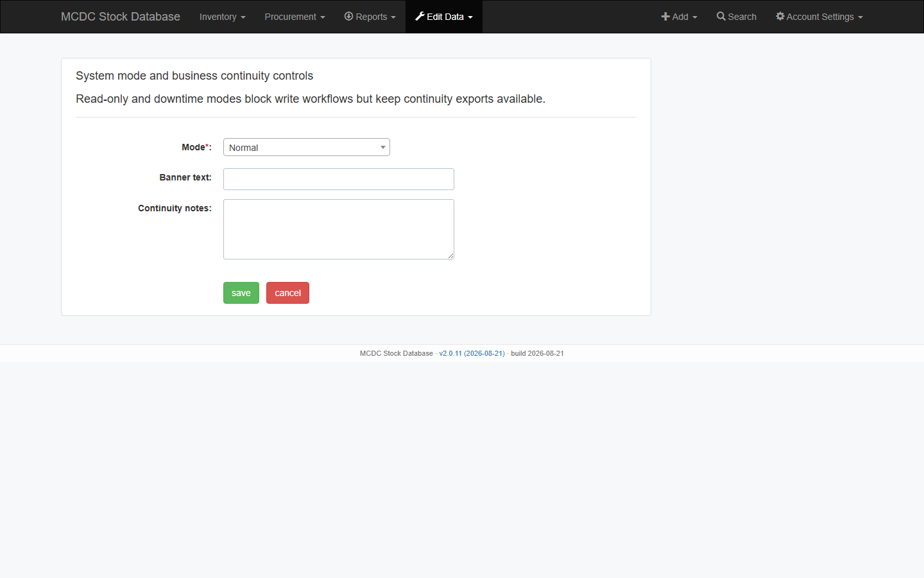This screenshot has height=578, width=924.
Task: Click the Inventory caret arrow
Action: 243,17
